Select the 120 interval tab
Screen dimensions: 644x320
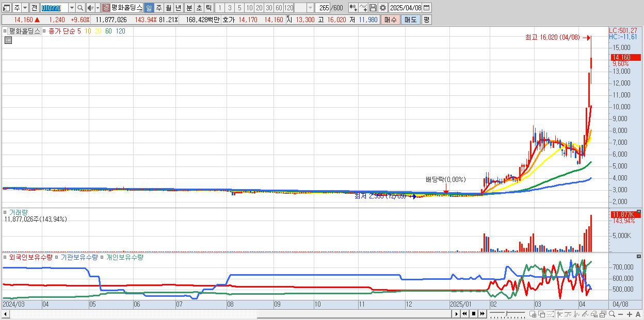(288, 8)
